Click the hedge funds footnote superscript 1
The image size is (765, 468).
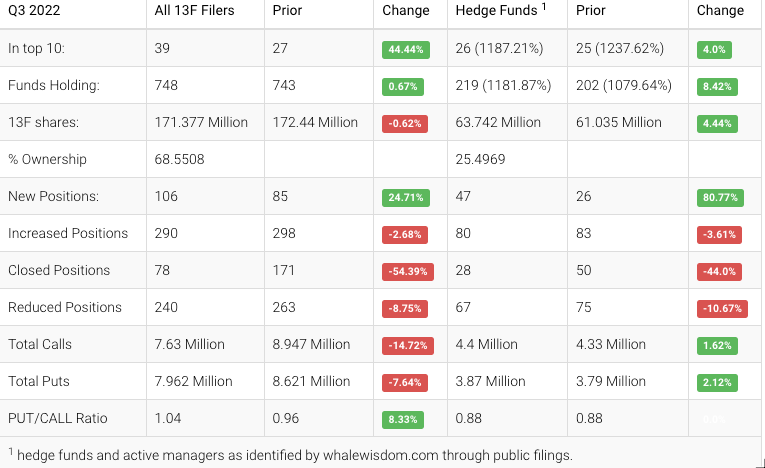click(544, 7)
